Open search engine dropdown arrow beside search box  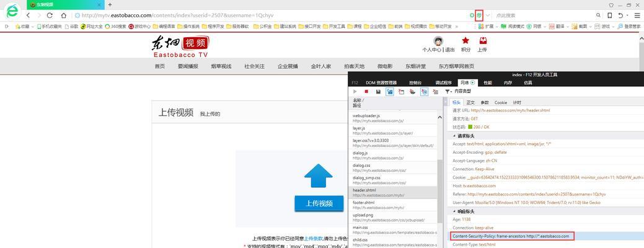[x=488, y=15]
